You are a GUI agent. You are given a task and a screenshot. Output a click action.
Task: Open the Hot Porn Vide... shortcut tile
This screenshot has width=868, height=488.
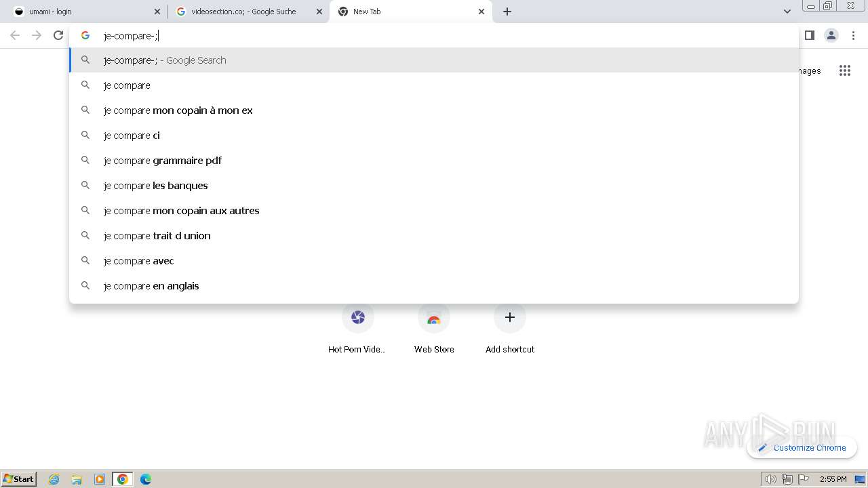(x=358, y=329)
